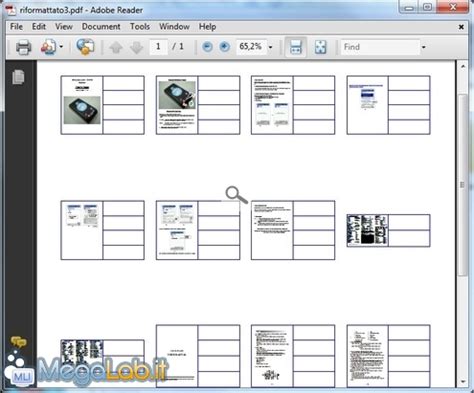Close the document with the menu bar X
474x393 pixels.
[x=461, y=27]
